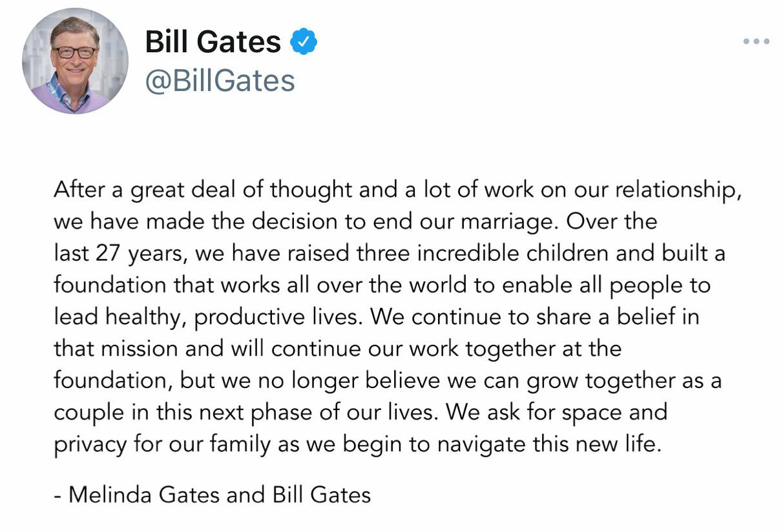The image size is (783, 532).
Task: Click the signature line Melinda Gates and Bill Gates
Action: [x=213, y=495]
